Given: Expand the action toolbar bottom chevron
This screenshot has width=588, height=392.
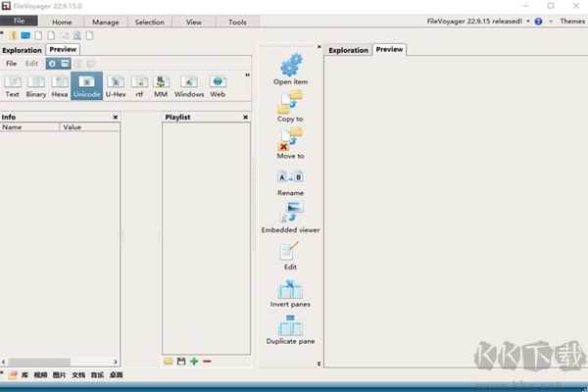Looking at the screenshot, I should (x=318, y=364).
